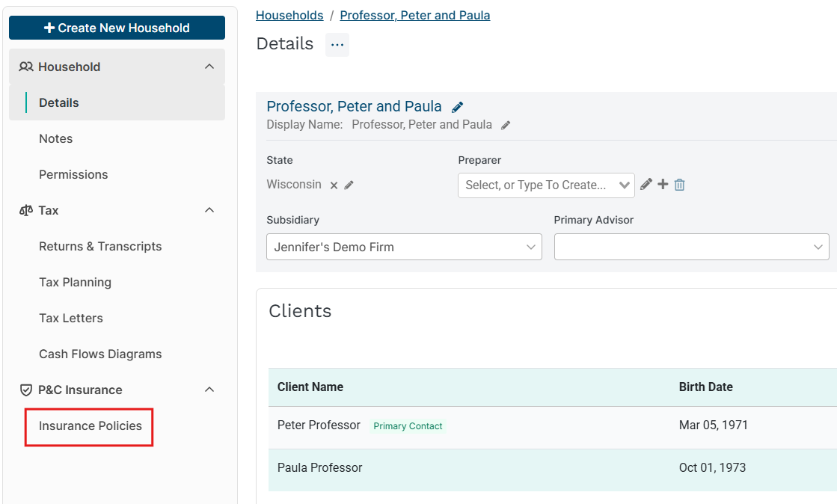Open the Subsidiary dropdown
The height and width of the screenshot is (504, 837).
pos(404,247)
